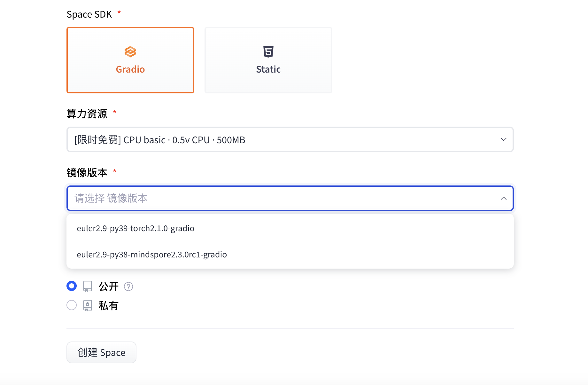Click the HTML5 Static icon

point(268,51)
